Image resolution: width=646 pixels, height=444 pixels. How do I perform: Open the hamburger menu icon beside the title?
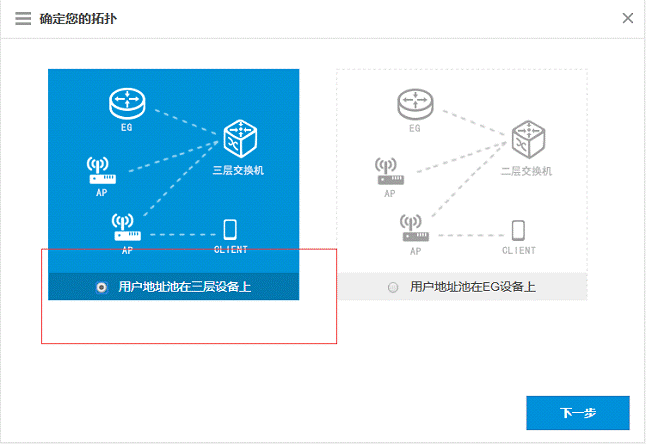(23, 18)
